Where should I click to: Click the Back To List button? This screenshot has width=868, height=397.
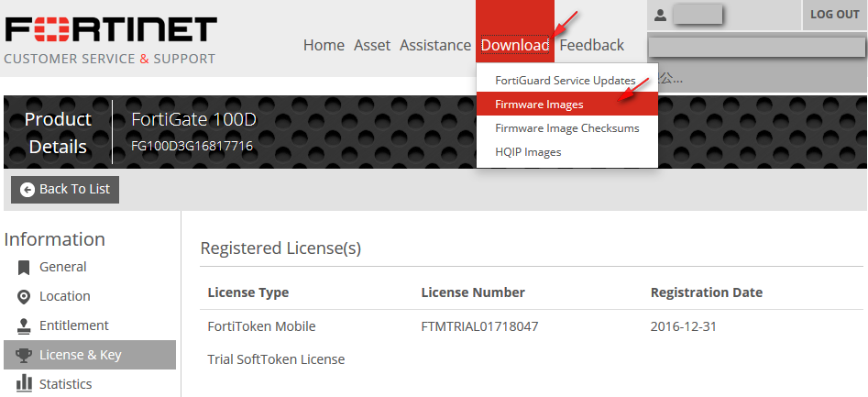pyautogui.click(x=65, y=189)
